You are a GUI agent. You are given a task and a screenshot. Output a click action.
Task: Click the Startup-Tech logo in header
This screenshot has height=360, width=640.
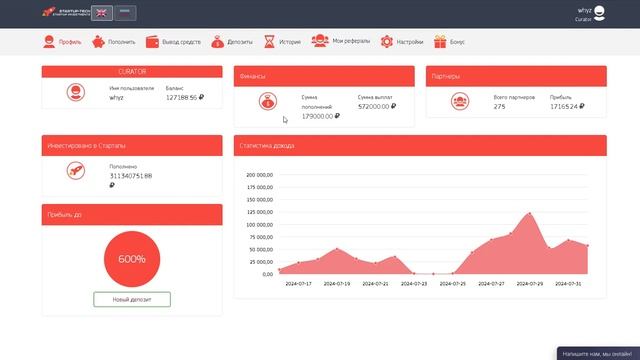(66, 12)
